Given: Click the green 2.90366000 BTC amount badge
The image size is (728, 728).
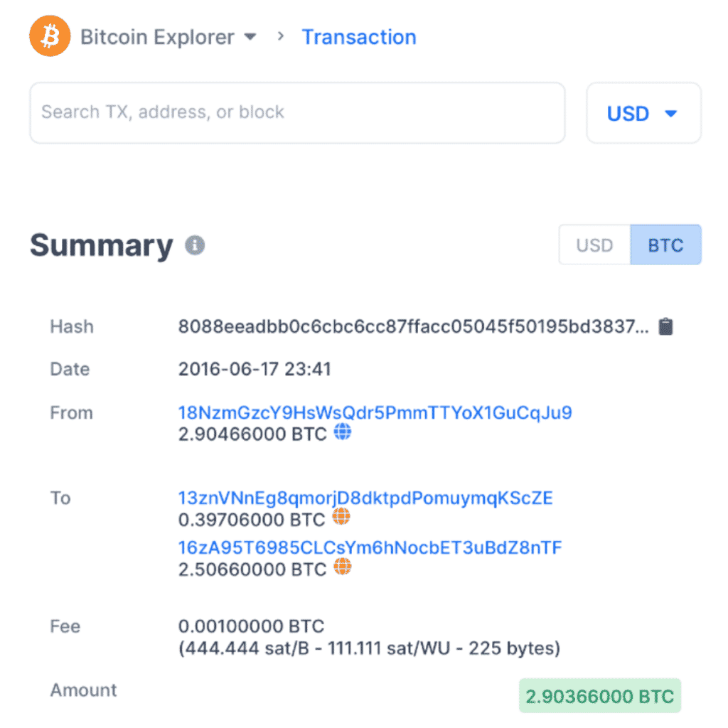Looking at the screenshot, I should point(599,695).
